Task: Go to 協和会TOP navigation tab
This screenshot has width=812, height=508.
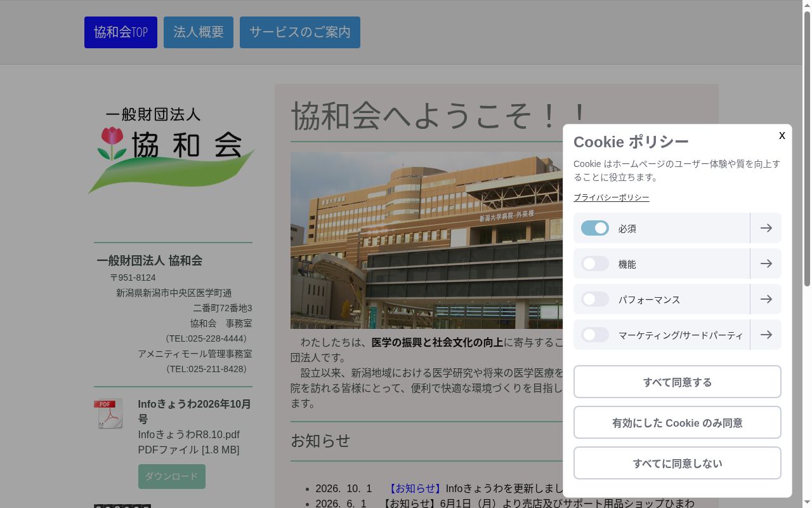Action: [x=121, y=32]
